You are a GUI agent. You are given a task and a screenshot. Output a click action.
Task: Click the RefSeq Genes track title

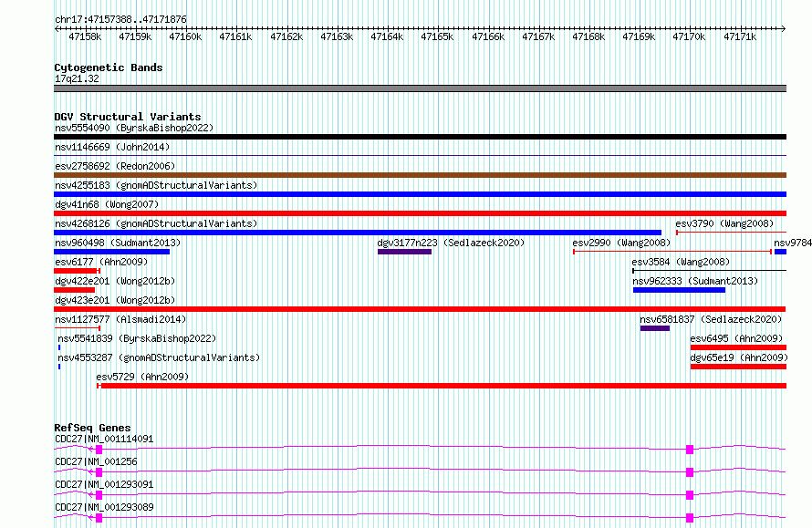(x=92, y=428)
